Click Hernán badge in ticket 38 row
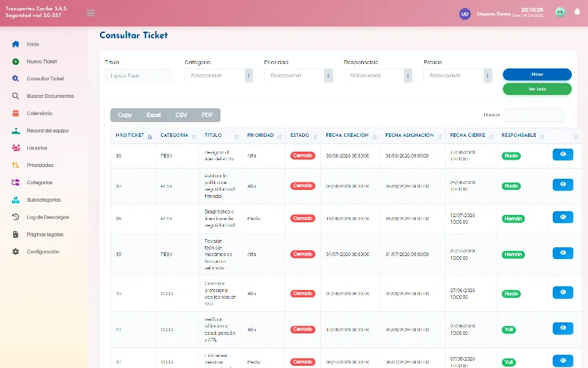 pyautogui.click(x=513, y=219)
